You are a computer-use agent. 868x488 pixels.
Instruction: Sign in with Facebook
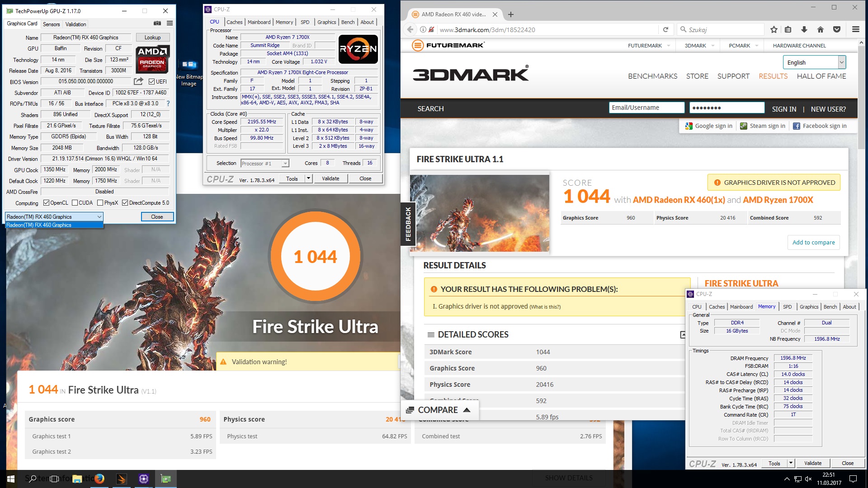[x=820, y=126]
